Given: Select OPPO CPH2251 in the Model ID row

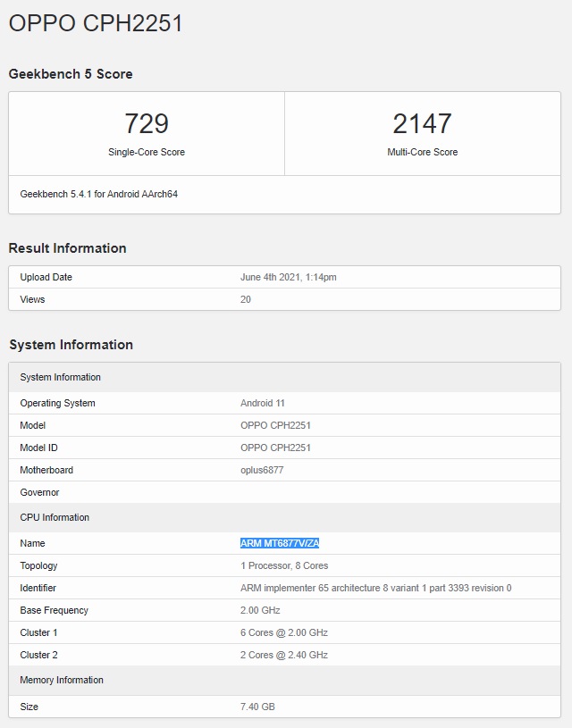Looking at the screenshot, I should pos(275,448).
